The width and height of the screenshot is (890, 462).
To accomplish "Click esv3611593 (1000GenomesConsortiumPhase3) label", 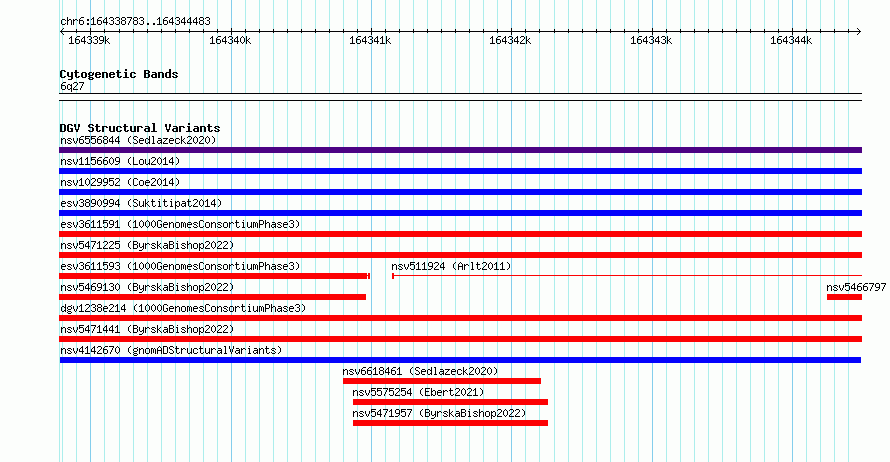I will point(180,266).
